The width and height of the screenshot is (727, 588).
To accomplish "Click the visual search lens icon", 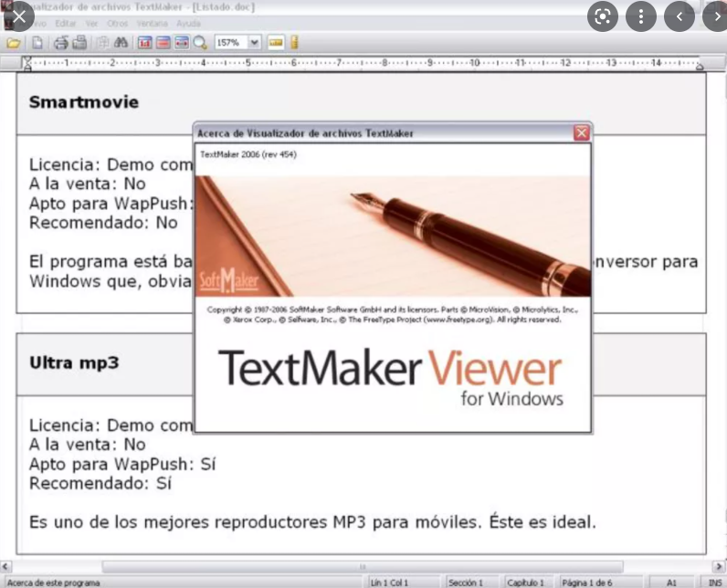I will [x=602, y=16].
